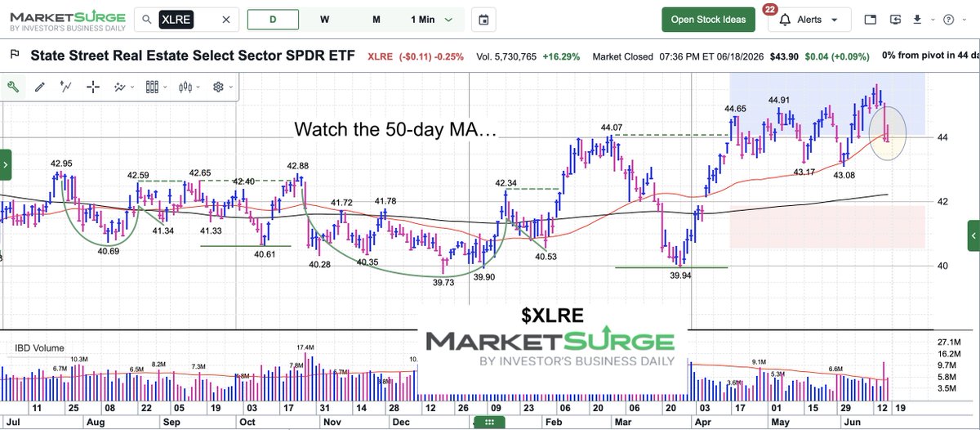Click the (-$0.11) -0.25% price change
The width and height of the screenshot is (980, 430).
(430, 56)
